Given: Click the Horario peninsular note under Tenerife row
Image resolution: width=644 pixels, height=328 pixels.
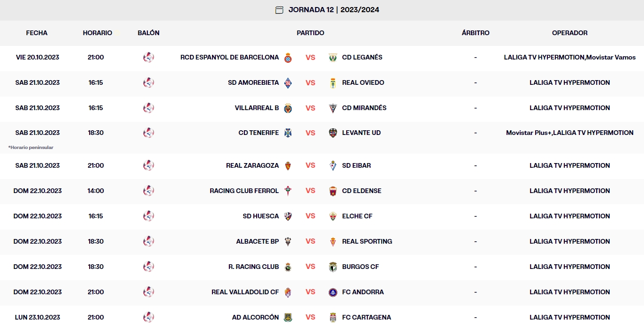Looking at the screenshot, I should [31, 147].
